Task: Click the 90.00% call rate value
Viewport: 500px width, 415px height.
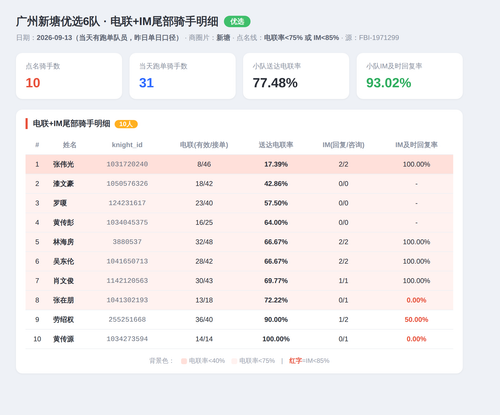Action: click(276, 319)
